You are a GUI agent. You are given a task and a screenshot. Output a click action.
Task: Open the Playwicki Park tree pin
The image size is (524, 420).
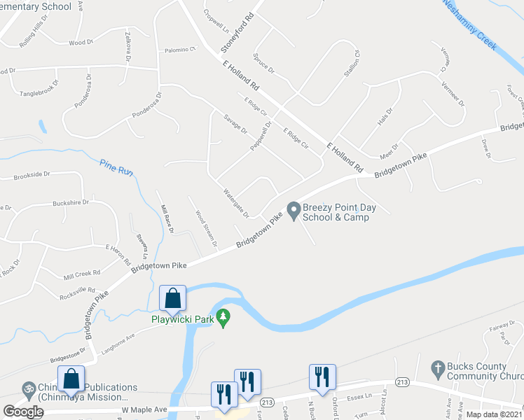pos(223,318)
